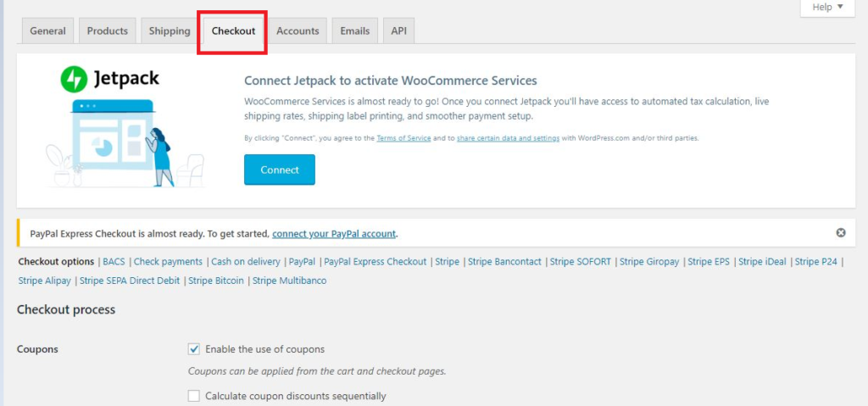Image resolution: width=868 pixels, height=406 pixels.
Task: Select the Checkout options section label
Action: point(57,261)
